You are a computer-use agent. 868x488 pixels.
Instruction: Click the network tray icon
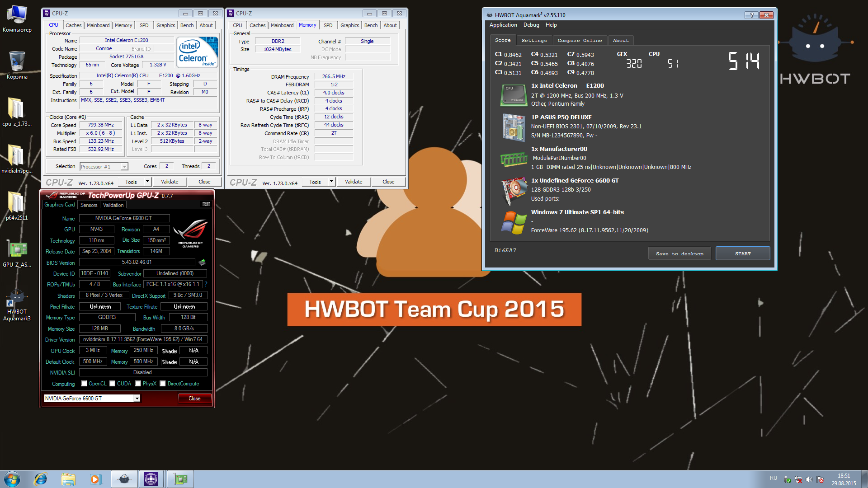click(x=798, y=479)
